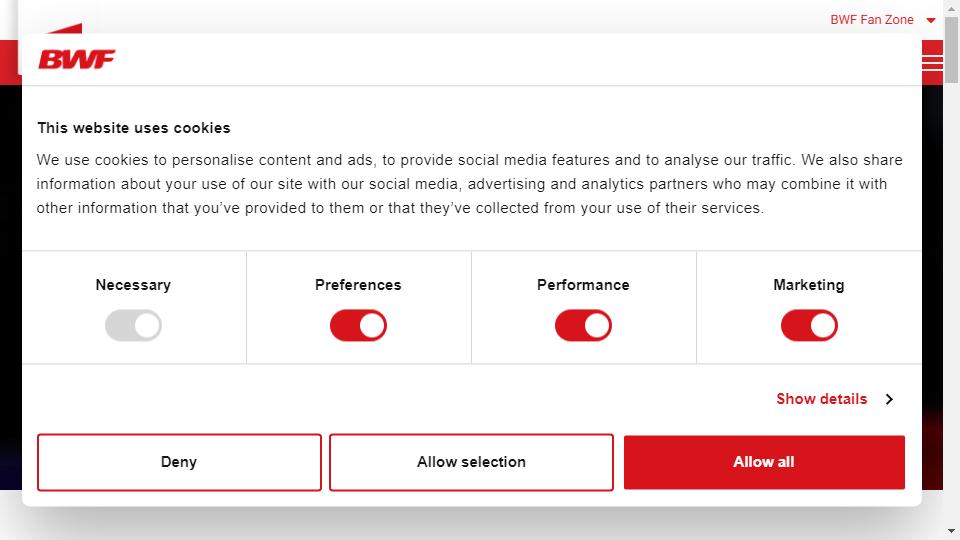This screenshot has height=540, width=960.
Task: Click the chevron arrow next to Show details
Action: 890,399
